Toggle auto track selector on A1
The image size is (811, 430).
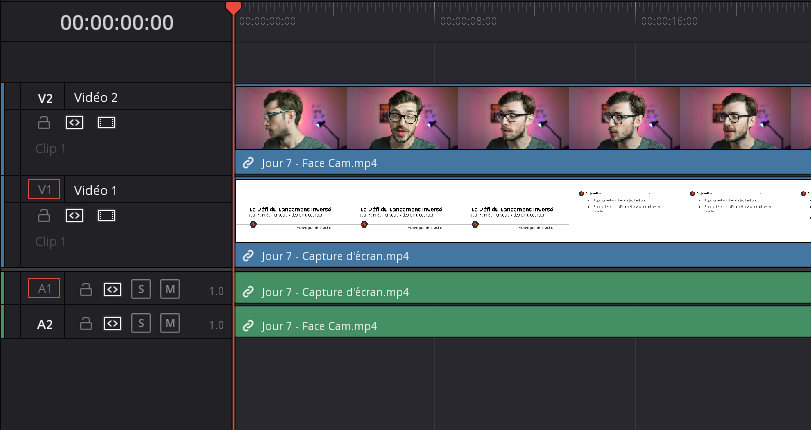tap(112, 289)
